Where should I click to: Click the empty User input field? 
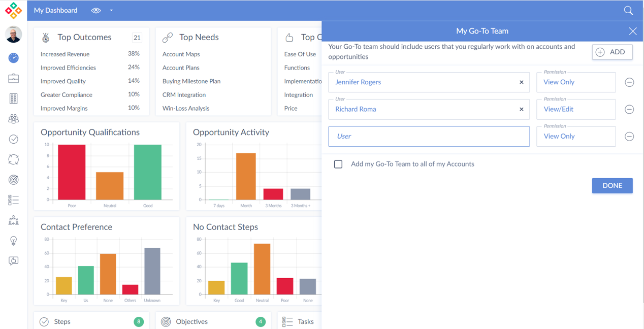coord(429,136)
